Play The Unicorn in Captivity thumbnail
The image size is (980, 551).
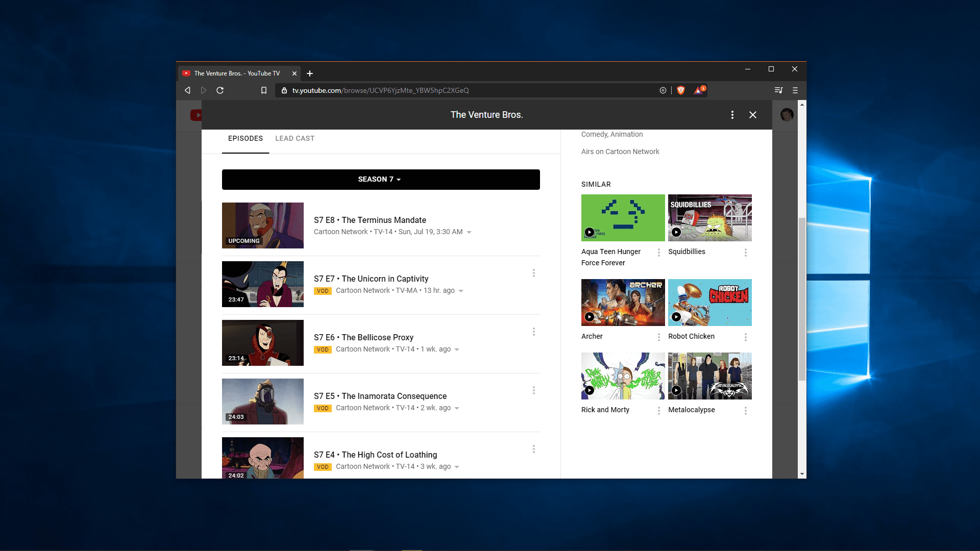[263, 284]
